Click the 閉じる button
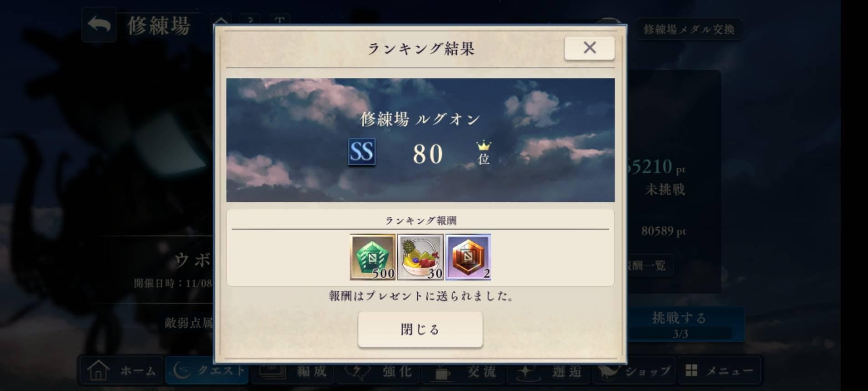 [420, 329]
